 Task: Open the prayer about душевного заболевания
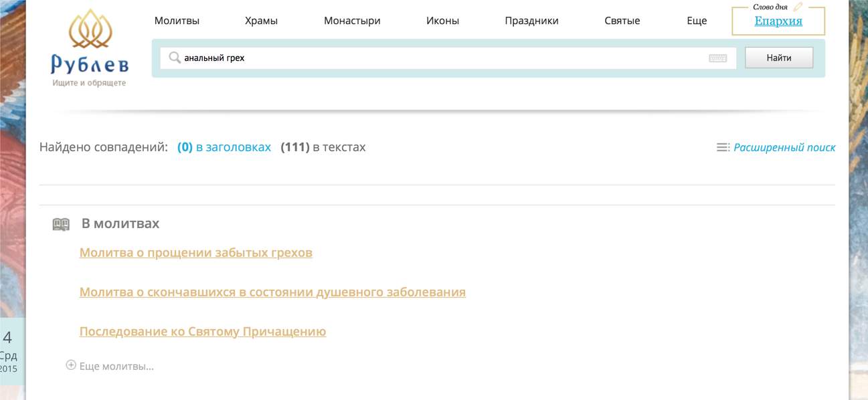[x=272, y=292]
